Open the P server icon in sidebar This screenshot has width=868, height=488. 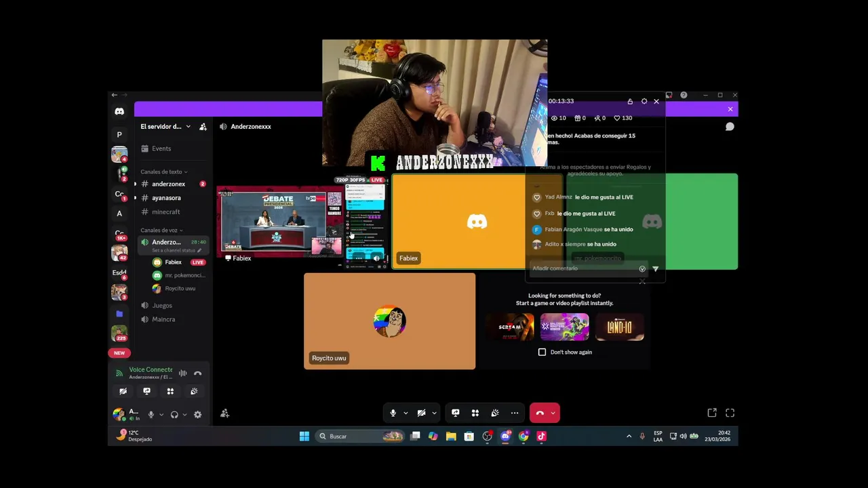[119, 135]
